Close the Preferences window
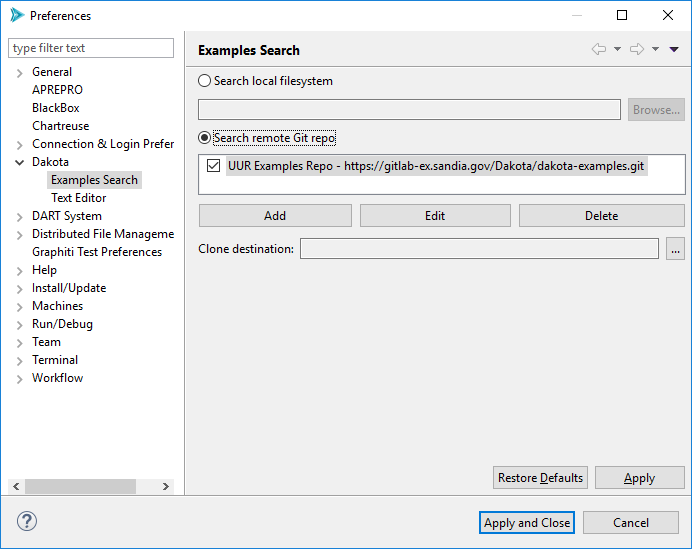The image size is (692, 549). coord(668,15)
